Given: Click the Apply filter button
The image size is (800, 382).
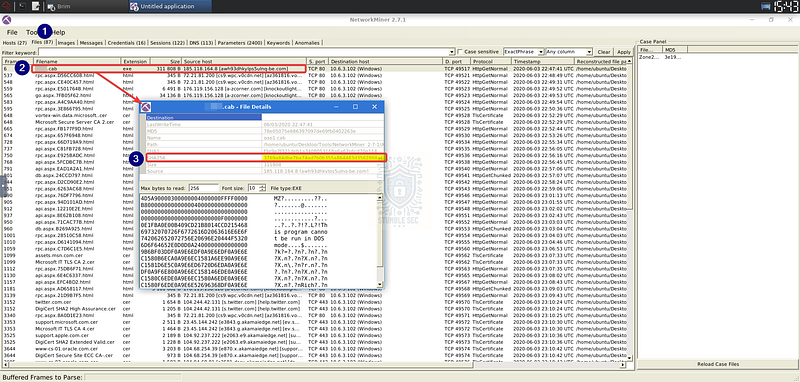Looking at the screenshot, I should pos(623,52).
